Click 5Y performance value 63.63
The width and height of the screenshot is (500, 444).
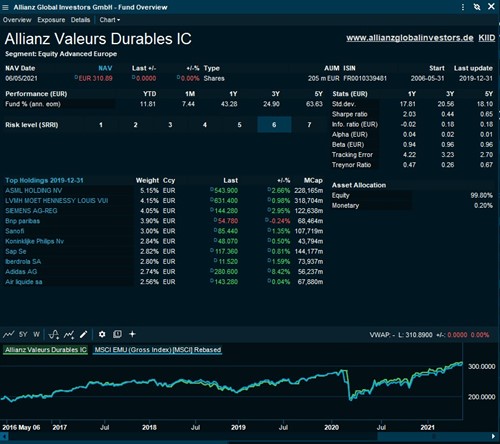(x=314, y=104)
